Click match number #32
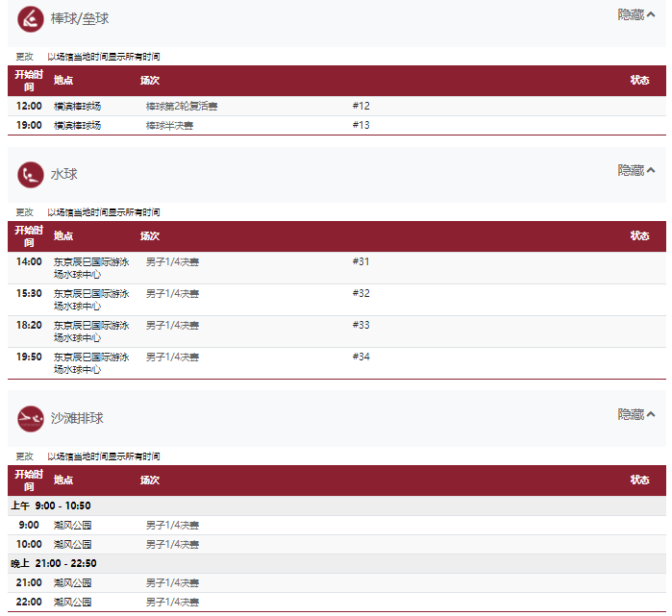 (x=361, y=293)
